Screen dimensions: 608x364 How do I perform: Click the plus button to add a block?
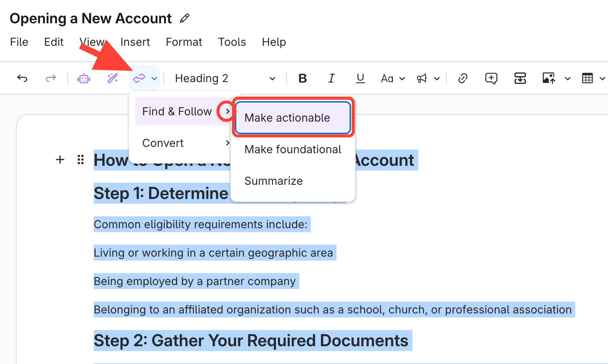[60, 160]
